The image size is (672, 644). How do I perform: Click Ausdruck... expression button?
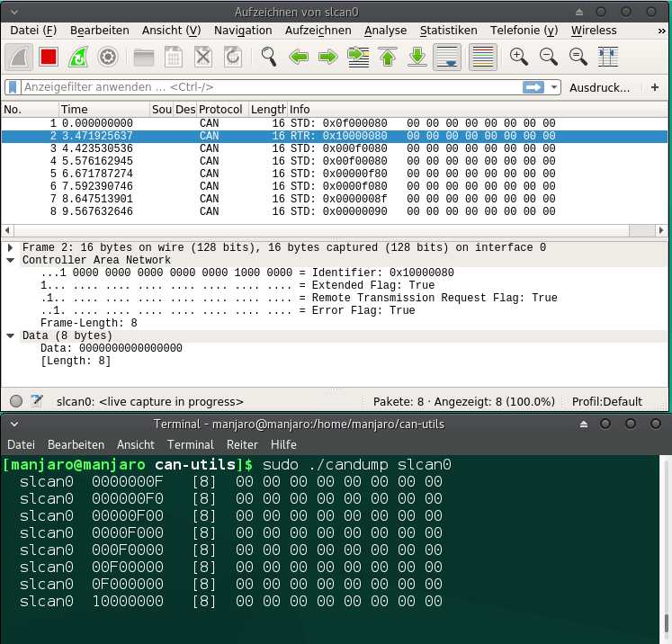pos(599,88)
